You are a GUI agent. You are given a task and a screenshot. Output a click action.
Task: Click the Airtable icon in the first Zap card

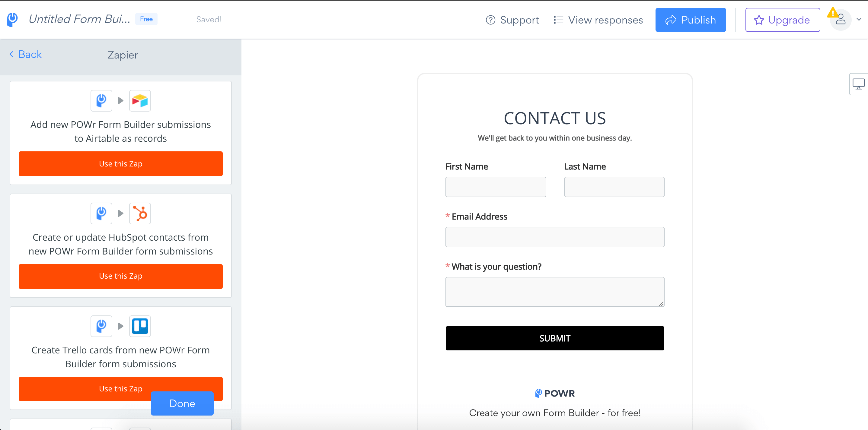140,101
